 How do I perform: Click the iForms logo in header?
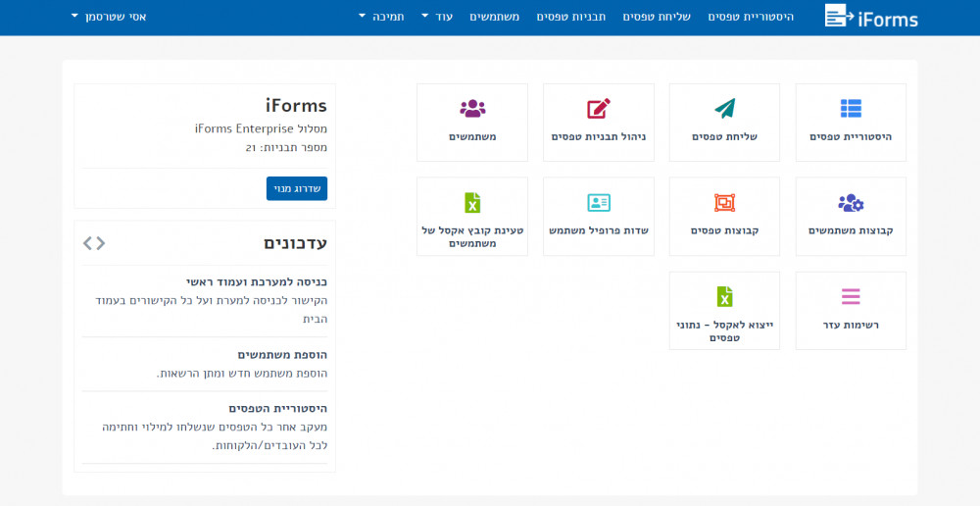click(870, 17)
